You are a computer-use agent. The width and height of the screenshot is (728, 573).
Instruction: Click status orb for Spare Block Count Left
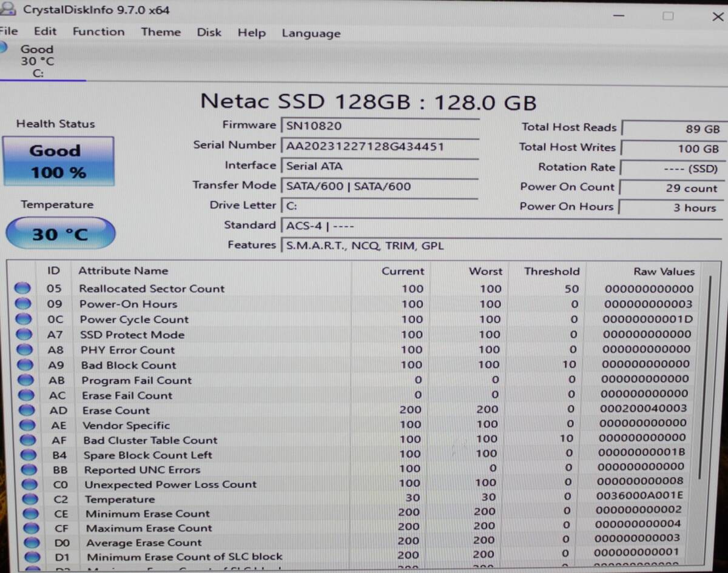point(29,455)
